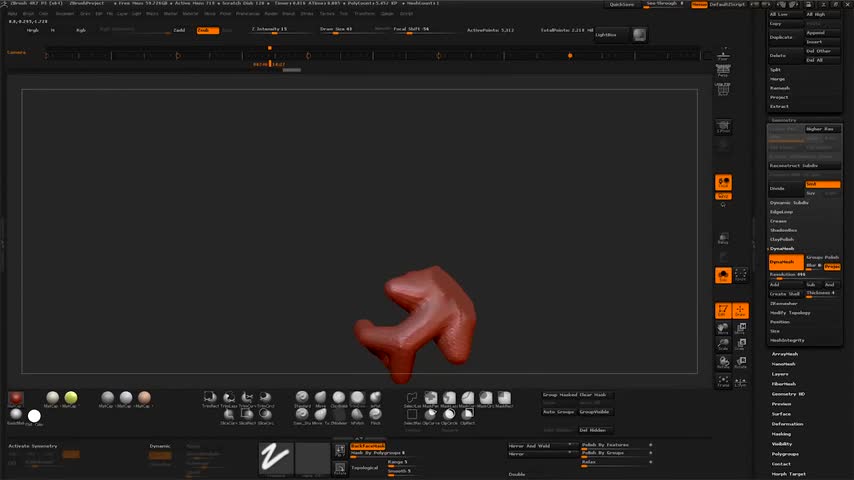
Task: Choose the TrimCurve brush icon
Action: click(247, 397)
